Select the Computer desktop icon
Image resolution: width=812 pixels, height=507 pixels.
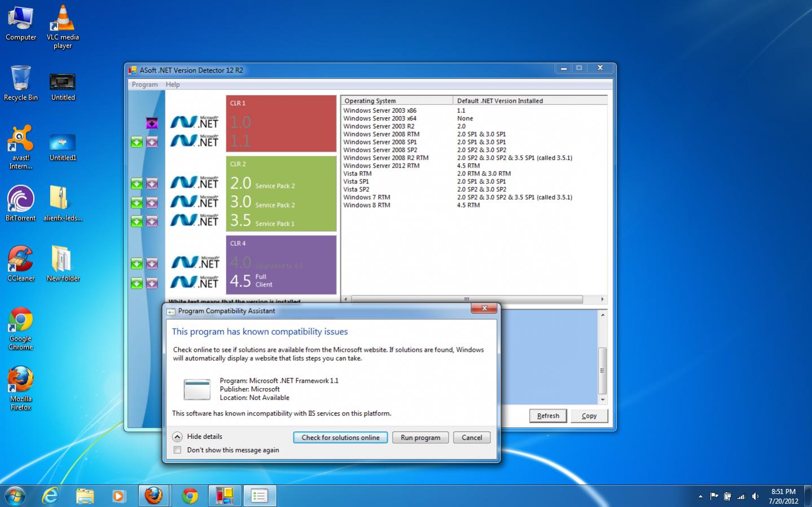[21, 23]
